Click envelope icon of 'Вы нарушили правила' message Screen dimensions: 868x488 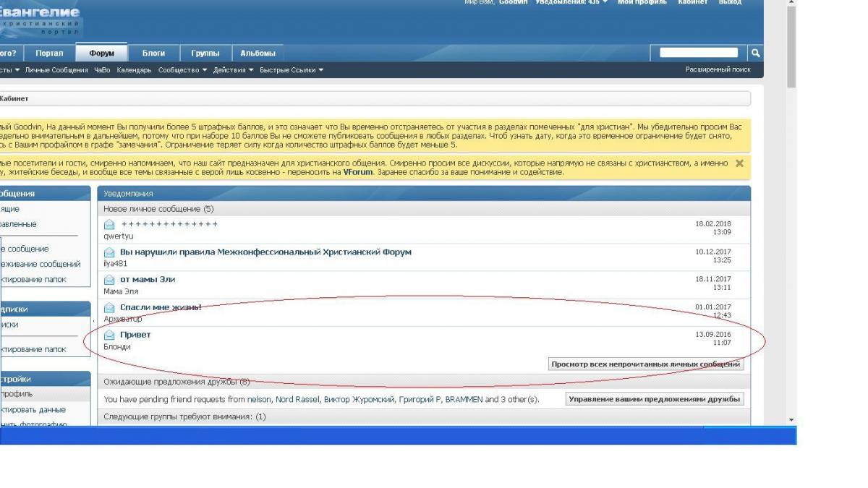(x=109, y=252)
